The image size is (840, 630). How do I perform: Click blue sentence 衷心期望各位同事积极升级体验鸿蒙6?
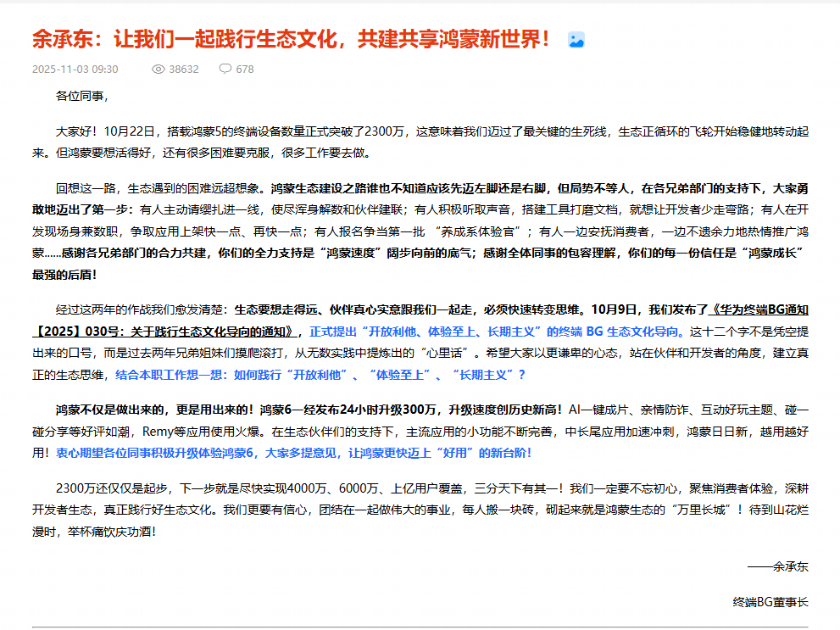tap(293, 454)
